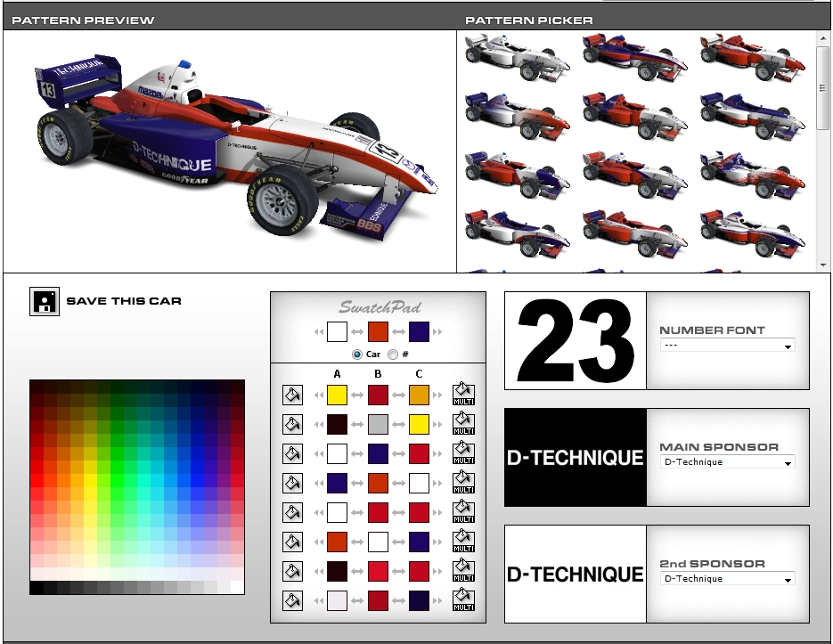
Task: Click MULTI paint bucket on last swatch row
Action: point(463,600)
